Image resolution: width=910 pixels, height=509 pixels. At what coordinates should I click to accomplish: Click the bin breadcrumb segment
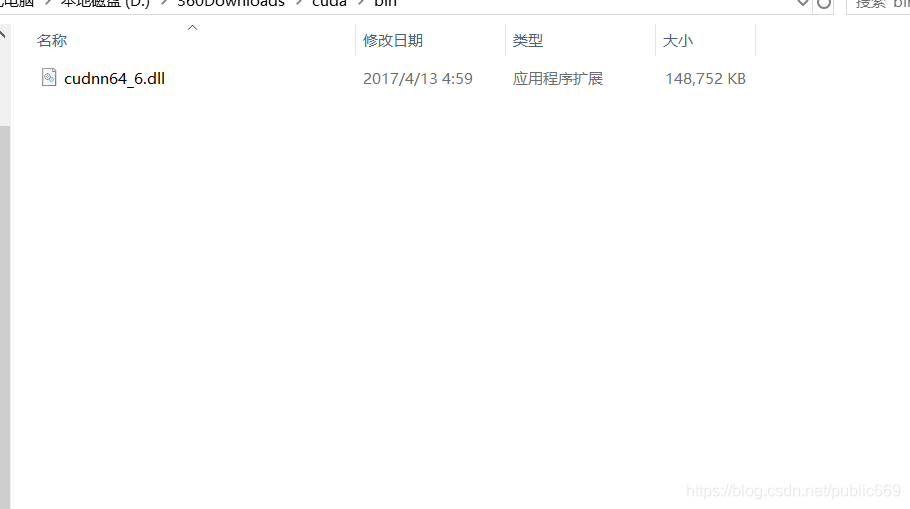point(385,3)
